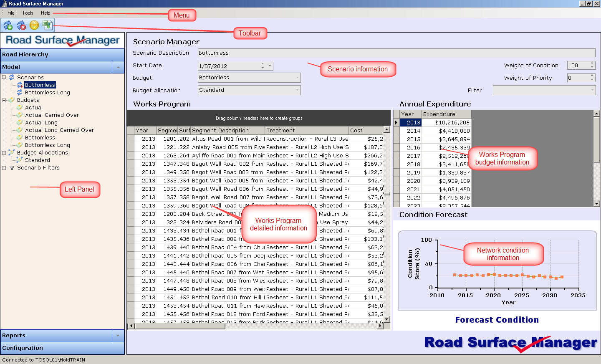Click the Works Program horizontal scrollbar left arrow

tap(131, 326)
